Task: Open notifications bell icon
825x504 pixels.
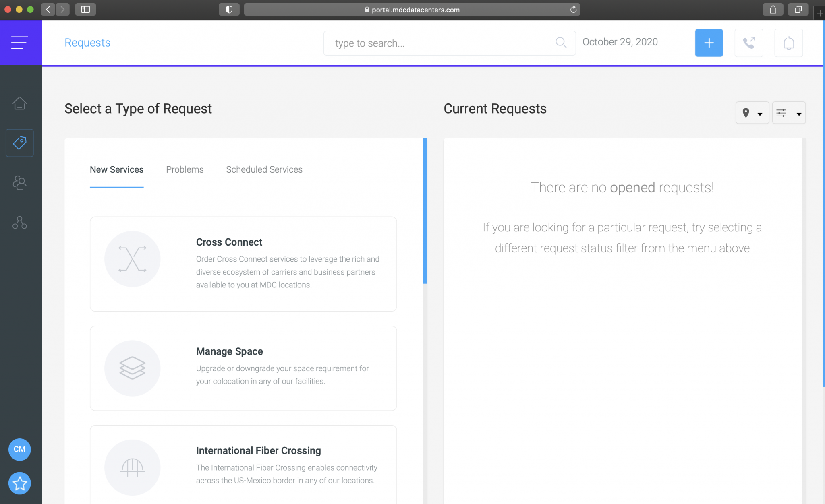Action: [788, 43]
